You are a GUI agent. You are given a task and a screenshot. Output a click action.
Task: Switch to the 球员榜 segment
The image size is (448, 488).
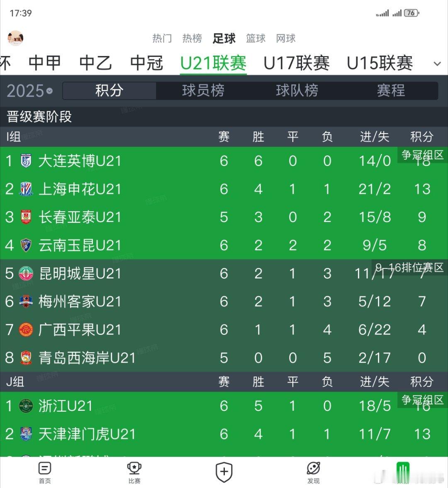pyautogui.click(x=203, y=90)
